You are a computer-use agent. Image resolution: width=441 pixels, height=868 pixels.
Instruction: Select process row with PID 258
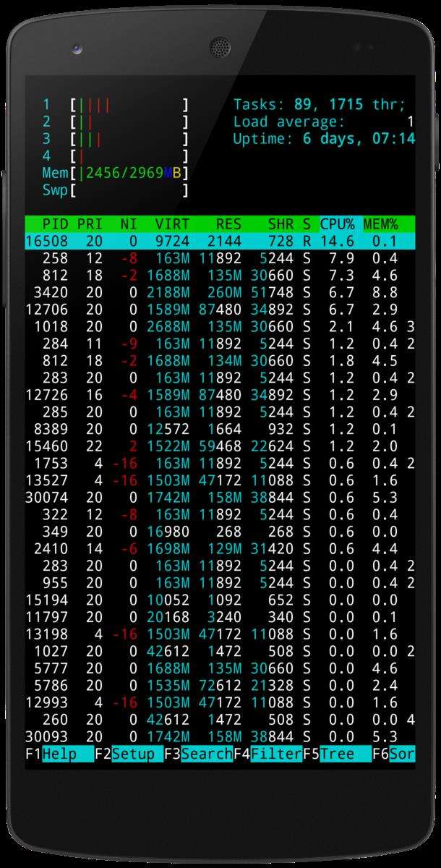coord(220,259)
